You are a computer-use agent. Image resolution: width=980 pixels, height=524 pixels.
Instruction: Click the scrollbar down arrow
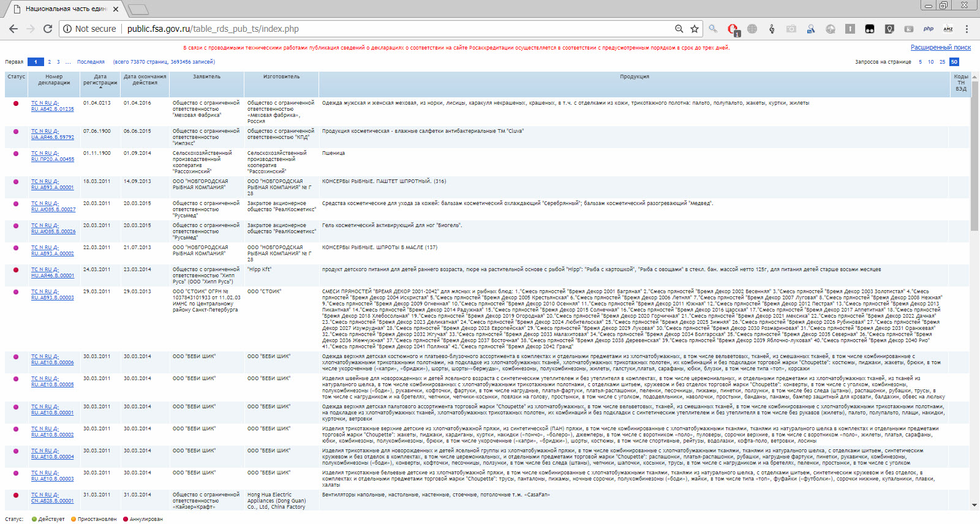[974, 505]
